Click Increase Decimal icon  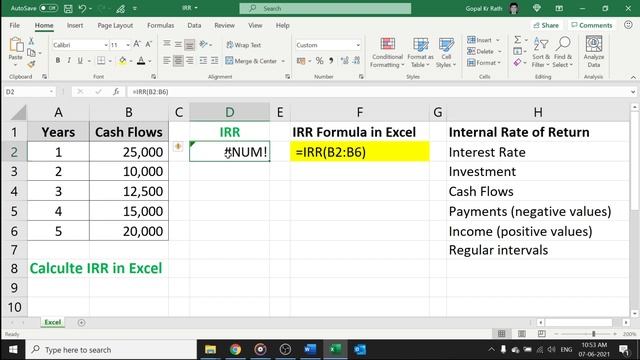pos(345,61)
